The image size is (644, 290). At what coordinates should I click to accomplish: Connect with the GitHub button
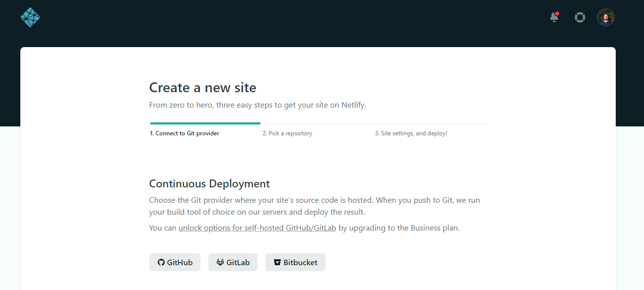coord(175,262)
